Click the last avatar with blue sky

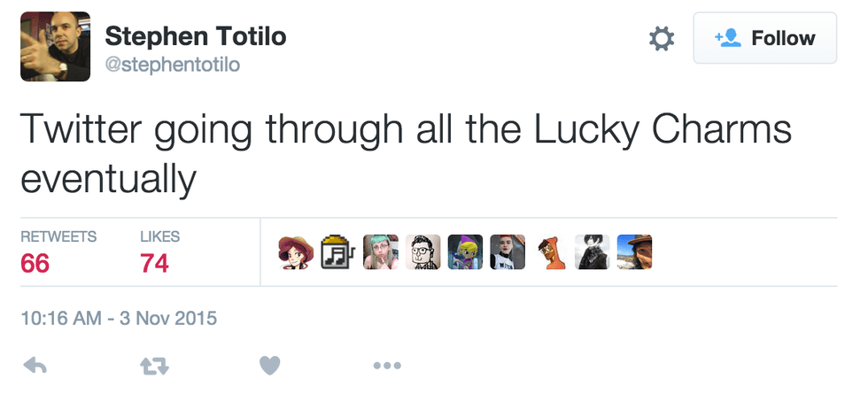click(x=634, y=252)
